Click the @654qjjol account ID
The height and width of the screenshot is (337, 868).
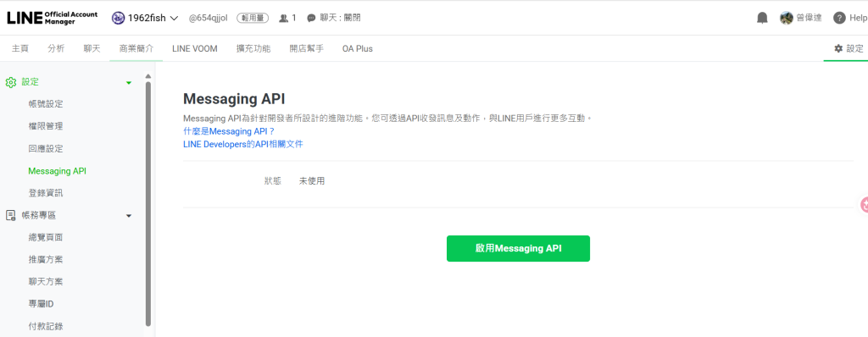[x=209, y=18]
